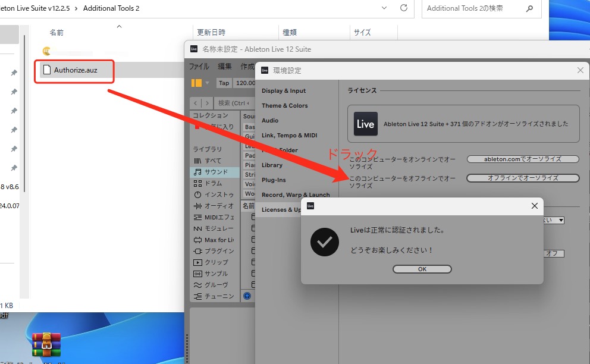The image size is (590, 364).
Task: Open the すべて library category icon
Action: point(197,161)
